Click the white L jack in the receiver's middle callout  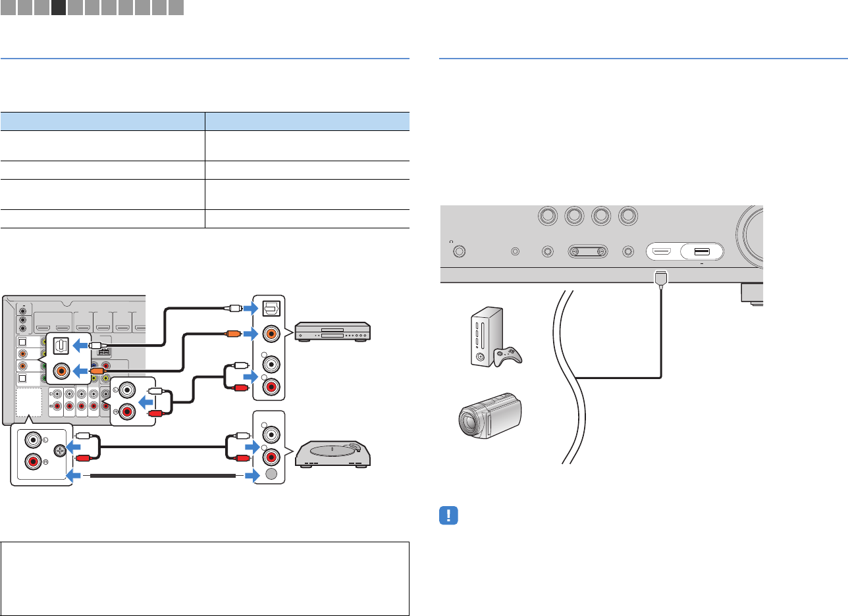pyautogui.click(x=128, y=389)
